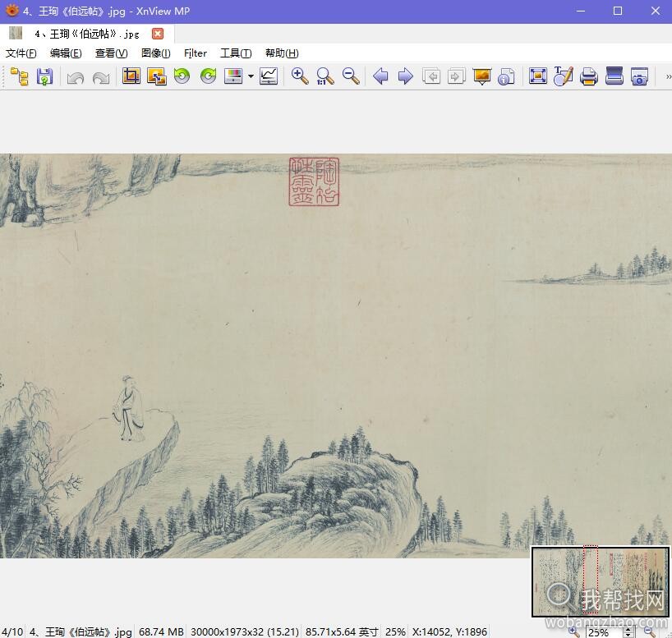Decrease zoom with the stepper down arrow
This screenshot has height=638, width=672.
point(628,635)
